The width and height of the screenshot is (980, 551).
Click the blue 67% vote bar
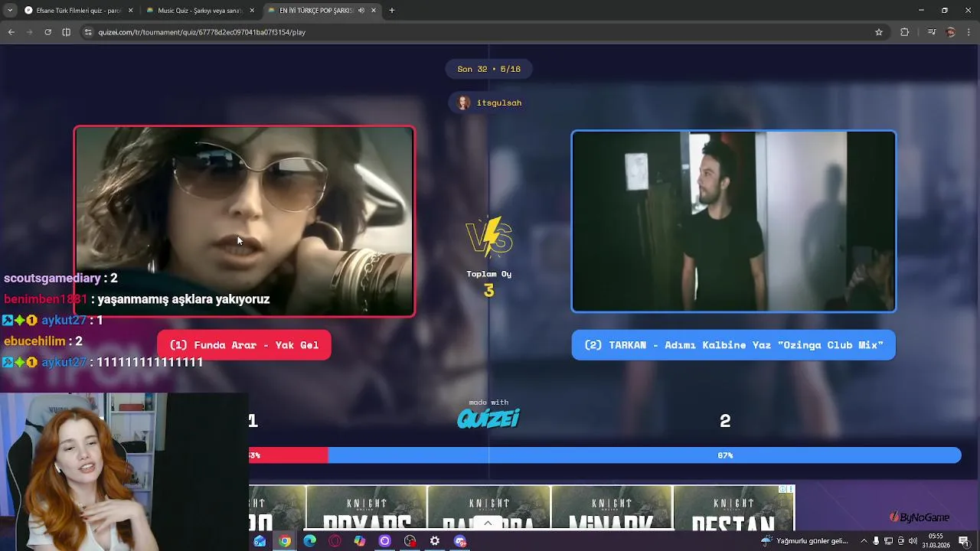pyautogui.click(x=645, y=455)
